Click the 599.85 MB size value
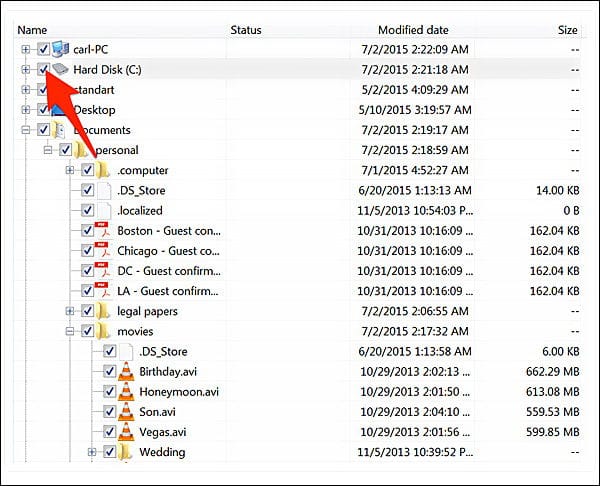 click(x=553, y=432)
